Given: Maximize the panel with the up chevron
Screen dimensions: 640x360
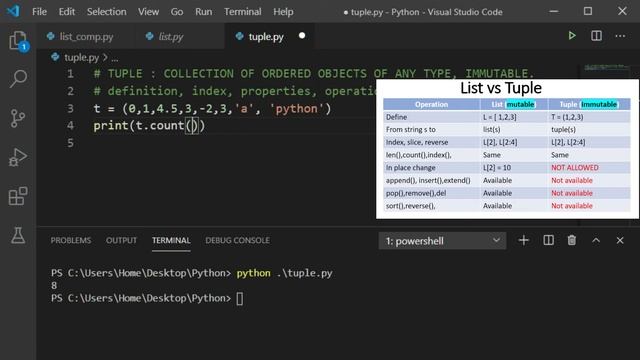Looking at the screenshot, I should tap(596, 240).
